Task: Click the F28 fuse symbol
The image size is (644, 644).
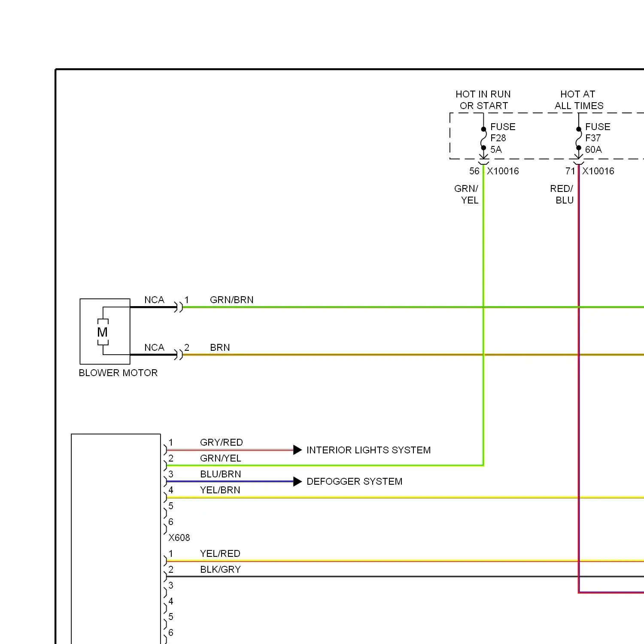Action: click(484, 138)
